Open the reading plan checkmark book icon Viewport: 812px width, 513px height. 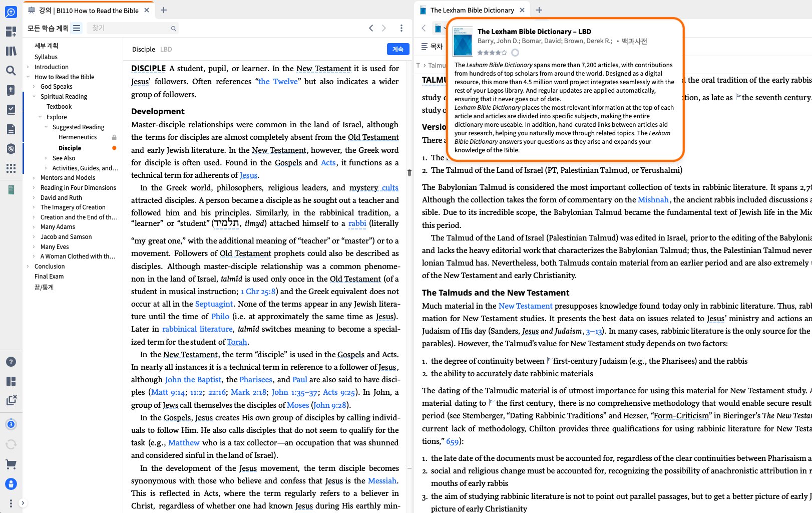pos(11,110)
